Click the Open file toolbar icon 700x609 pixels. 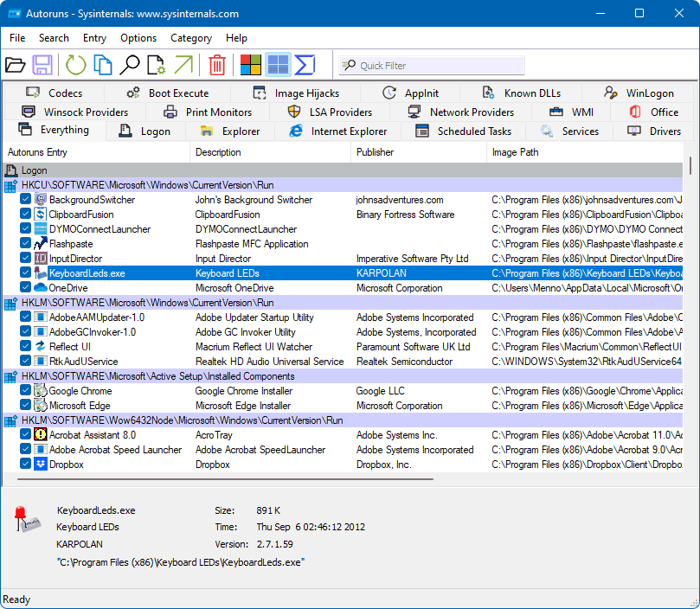point(16,65)
